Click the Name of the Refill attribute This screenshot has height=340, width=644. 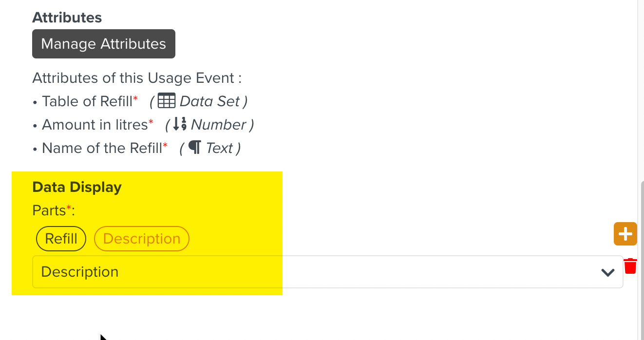(x=101, y=148)
